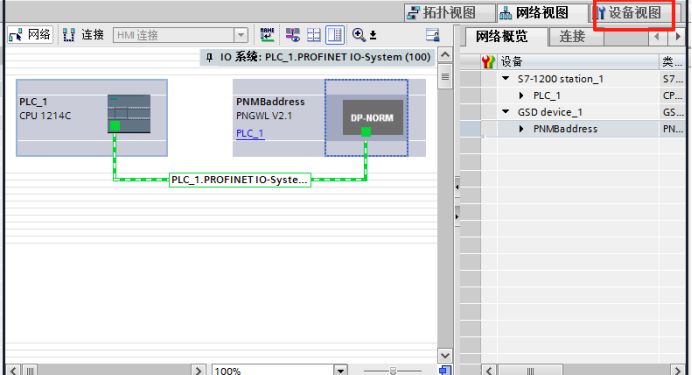Screen dimensions: 692x375
Task: Click the overview table scroll-left arrow
Action: 489,371
